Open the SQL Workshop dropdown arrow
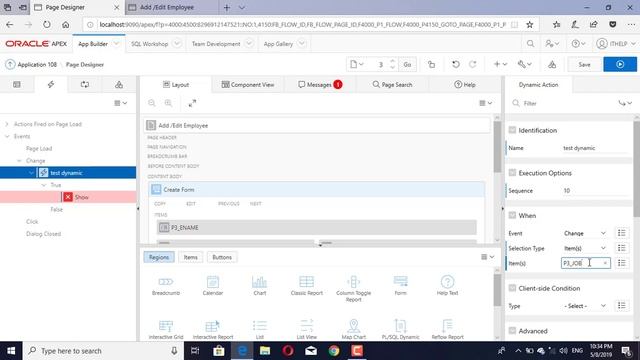640x360 pixels. click(177, 44)
